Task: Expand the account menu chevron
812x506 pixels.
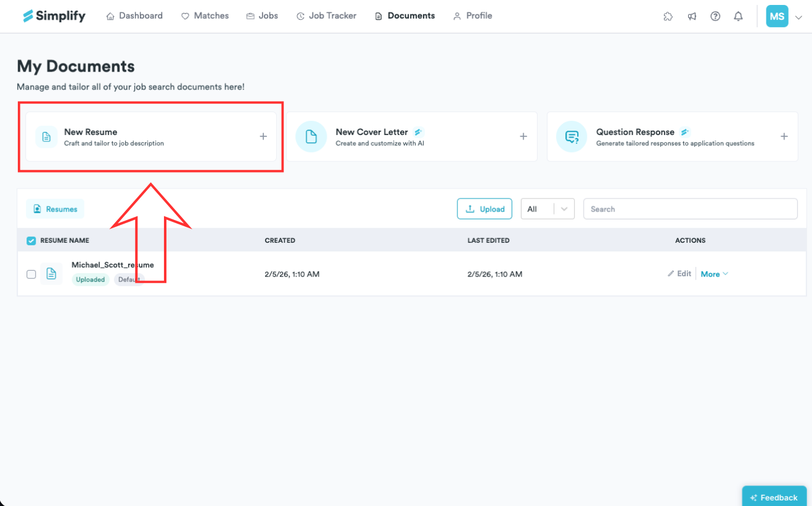Action: pos(799,17)
